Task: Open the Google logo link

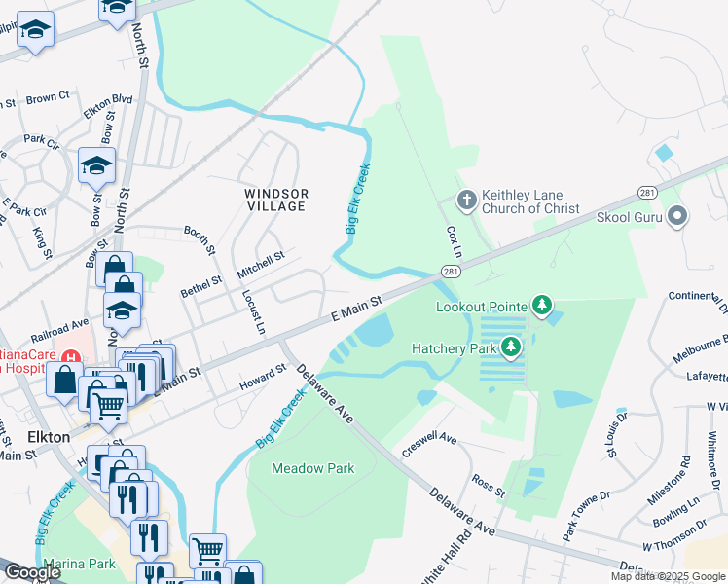Action: [x=32, y=572]
